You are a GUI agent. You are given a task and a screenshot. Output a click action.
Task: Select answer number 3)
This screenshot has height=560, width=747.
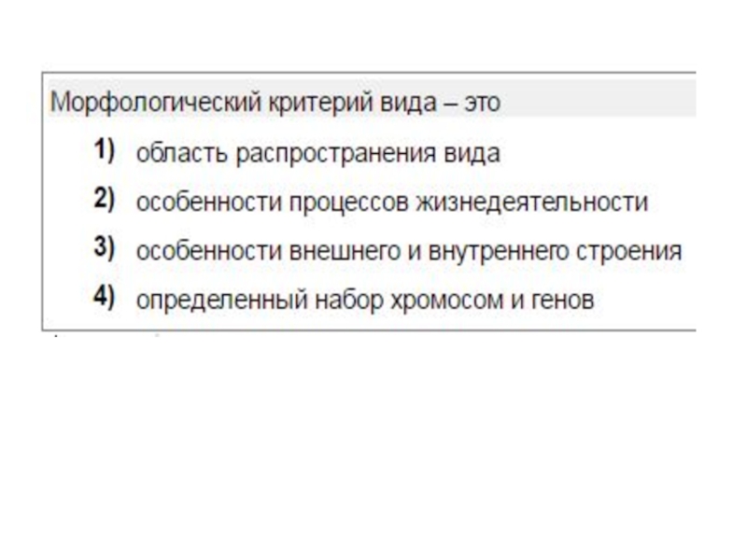pyautogui.click(x=103, y=249)
